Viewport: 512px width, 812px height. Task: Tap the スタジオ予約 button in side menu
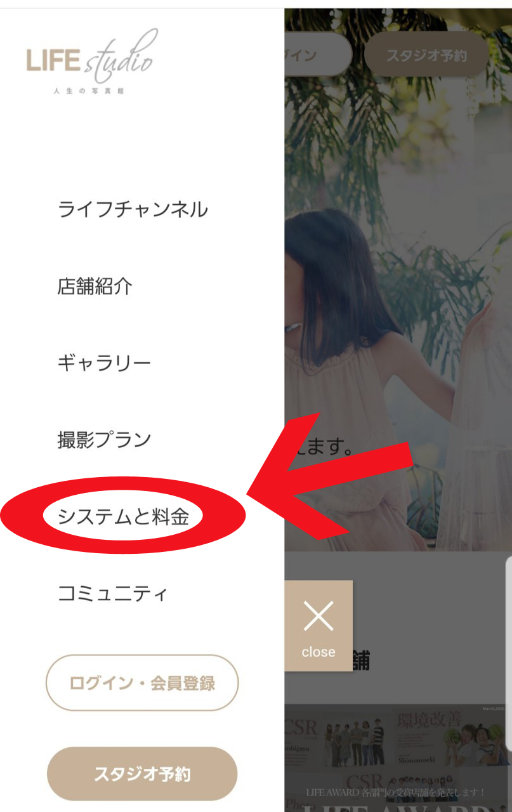(142, 774)
